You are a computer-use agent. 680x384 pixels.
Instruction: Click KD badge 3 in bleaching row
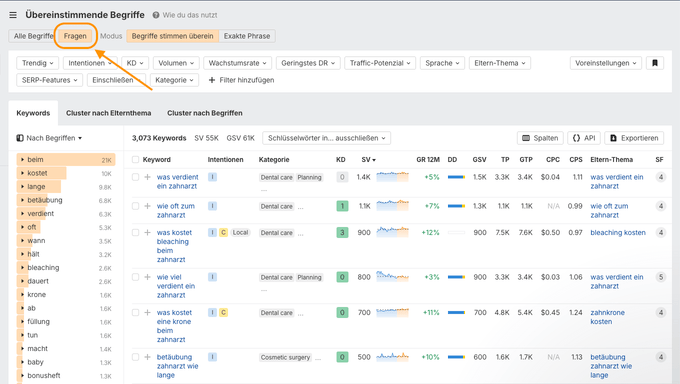(x=342, y=233)
